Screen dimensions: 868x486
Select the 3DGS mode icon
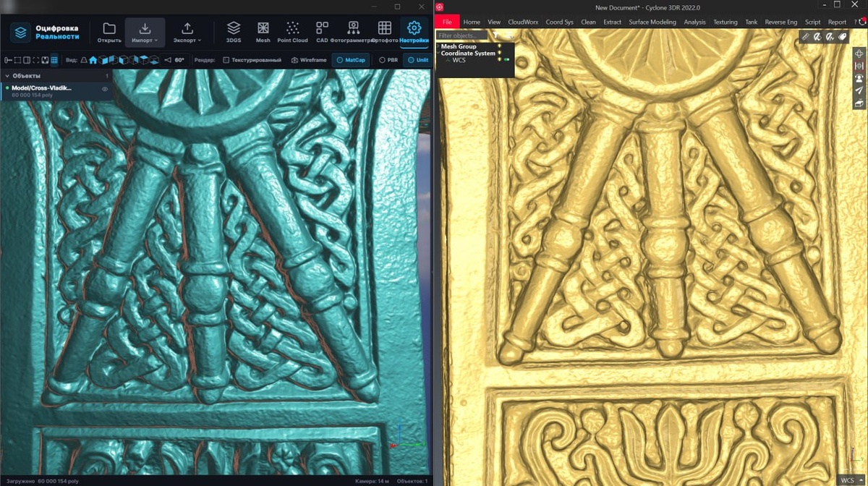234,28
